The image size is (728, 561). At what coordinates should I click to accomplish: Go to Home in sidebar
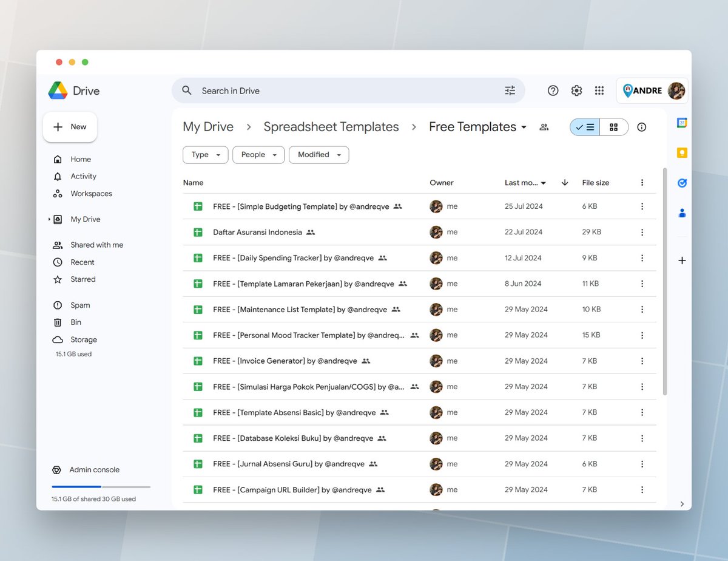pos(81,159)
